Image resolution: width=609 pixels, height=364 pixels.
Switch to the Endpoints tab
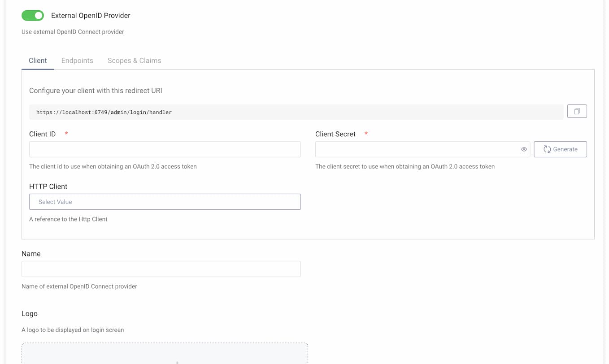click(x=77, y=61)
